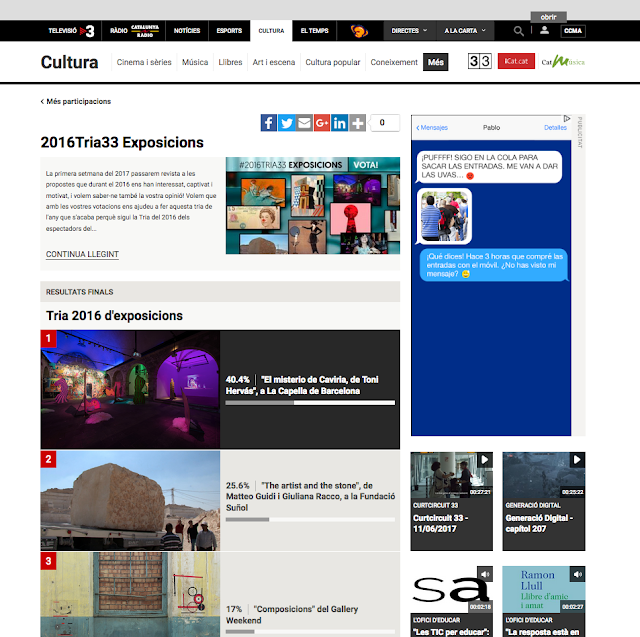Click Mensajes back link in advertisement

[432, 128]
